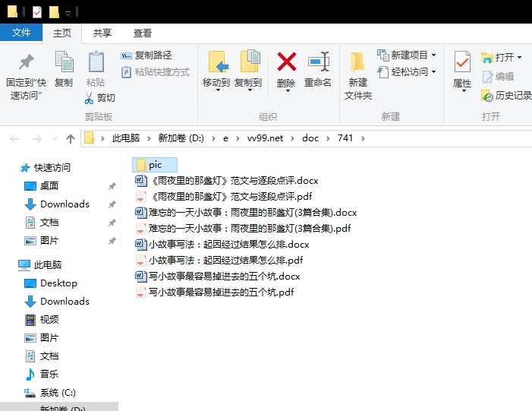This screenshot has height=411, width=532.
Task: Open Desktop under 此电脑
Action: (x=51, y=283)
